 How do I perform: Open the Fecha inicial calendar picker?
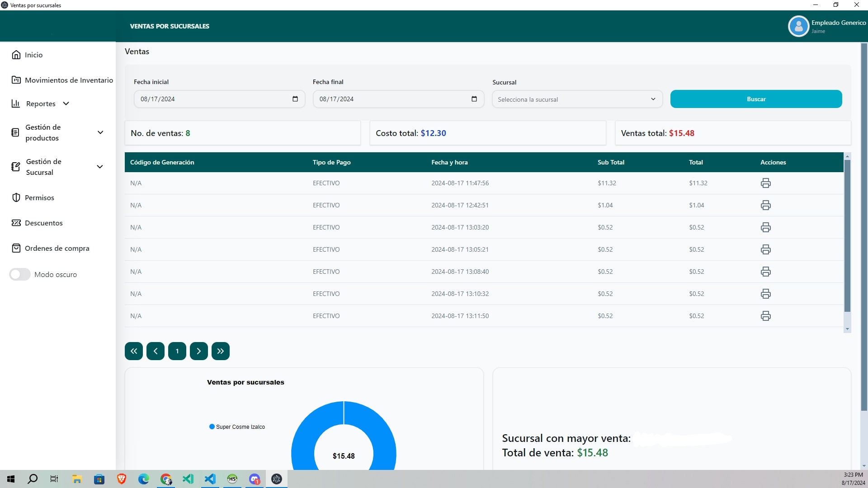click(x=295, y=99)
